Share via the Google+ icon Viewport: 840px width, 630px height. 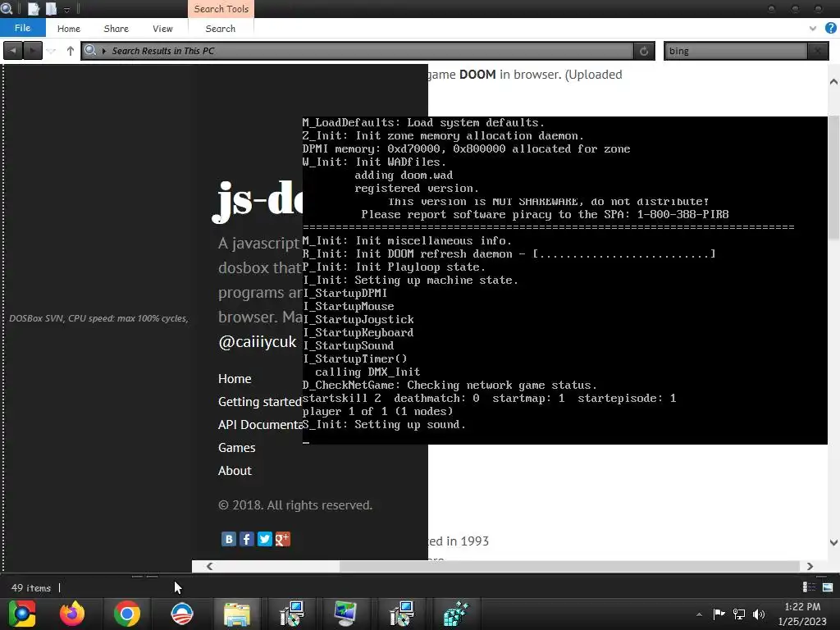[x=283, y=539]
